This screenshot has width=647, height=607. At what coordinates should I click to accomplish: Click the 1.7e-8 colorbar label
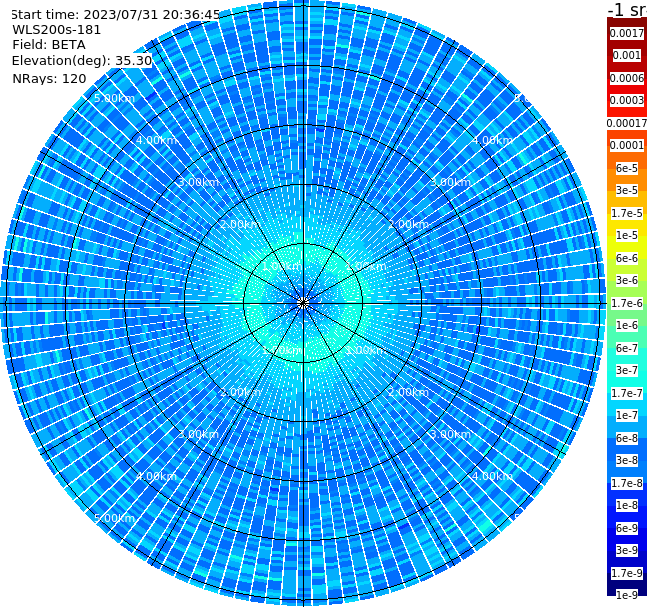[x=627, y=483]
